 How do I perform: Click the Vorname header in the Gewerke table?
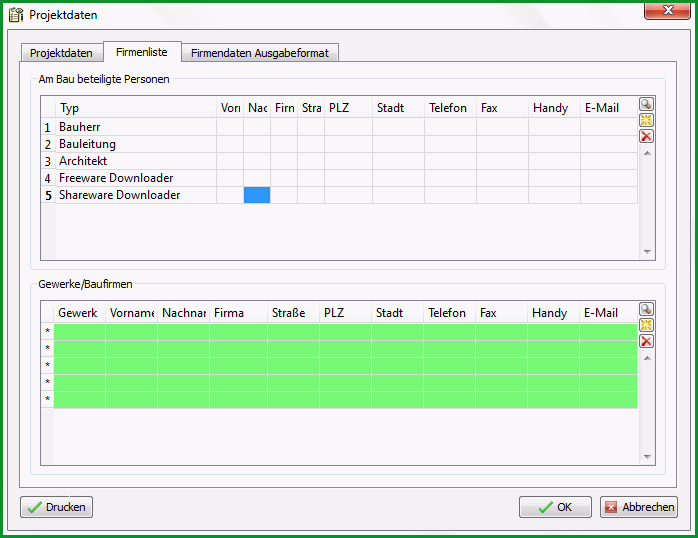(131, 313)
